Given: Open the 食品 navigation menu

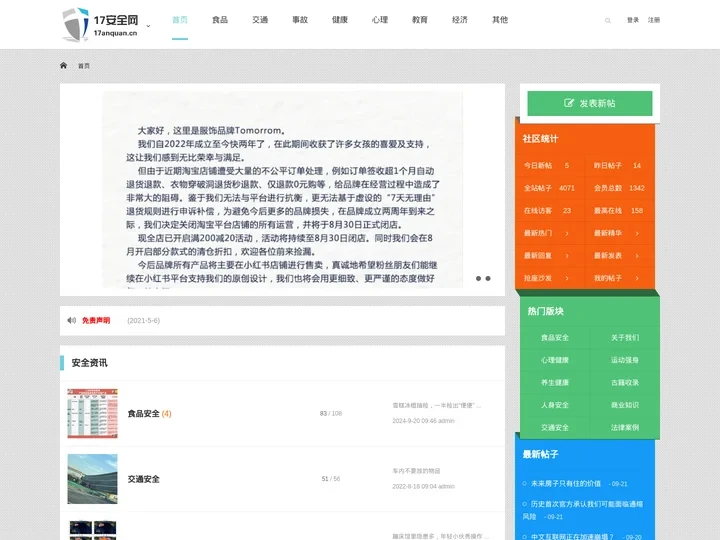Looking at the screenshot, I should pyautogui.click(x=220, y=20).
